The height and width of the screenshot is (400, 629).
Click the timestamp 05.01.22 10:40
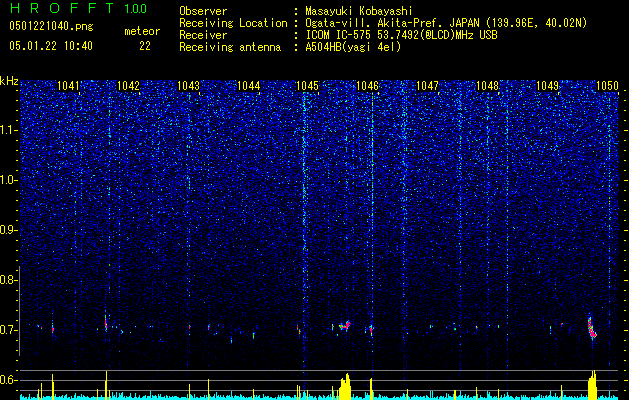pyautogui.click(x=51, y=46)
